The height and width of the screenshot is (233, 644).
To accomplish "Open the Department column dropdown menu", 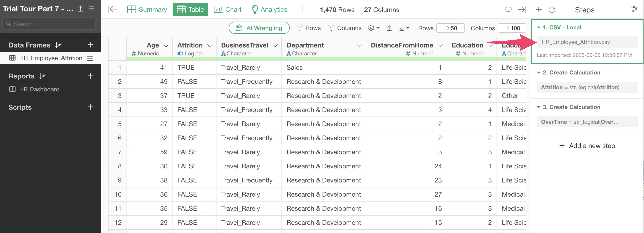I will pyautogui.click(x=359, y=45).
